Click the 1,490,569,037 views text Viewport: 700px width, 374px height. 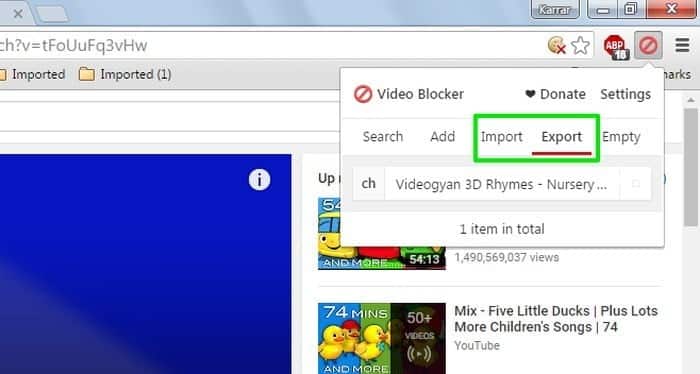(x=507, y=258)
